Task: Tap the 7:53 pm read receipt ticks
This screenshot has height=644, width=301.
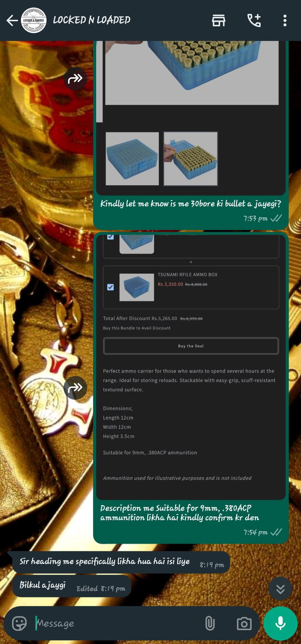Action: pos(276,218)
